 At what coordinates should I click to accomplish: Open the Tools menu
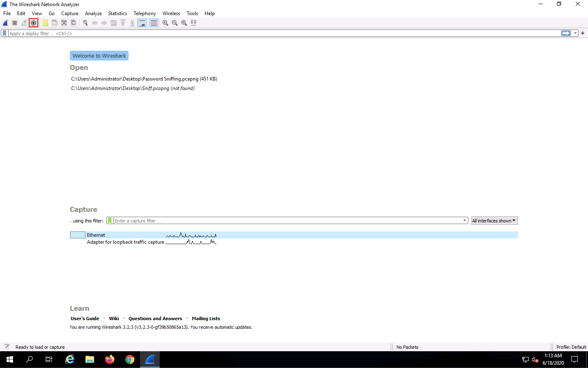[192, 13]
